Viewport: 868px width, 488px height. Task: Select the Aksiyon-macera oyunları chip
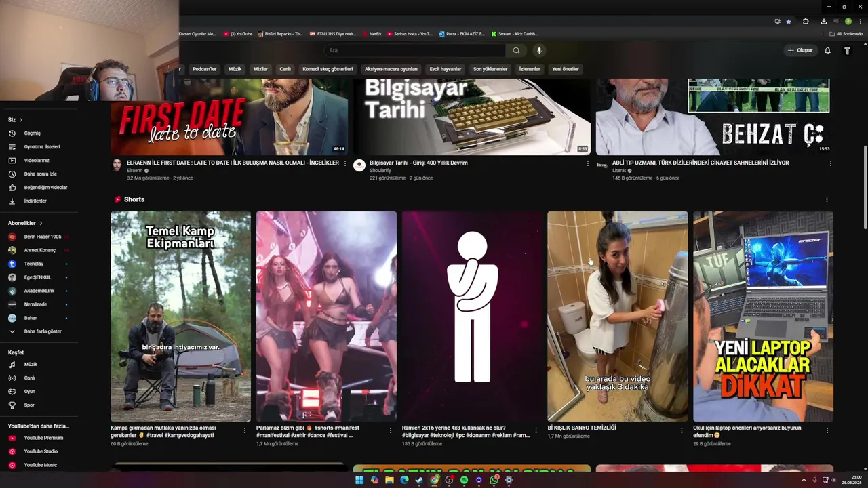(x=391, y=69)
